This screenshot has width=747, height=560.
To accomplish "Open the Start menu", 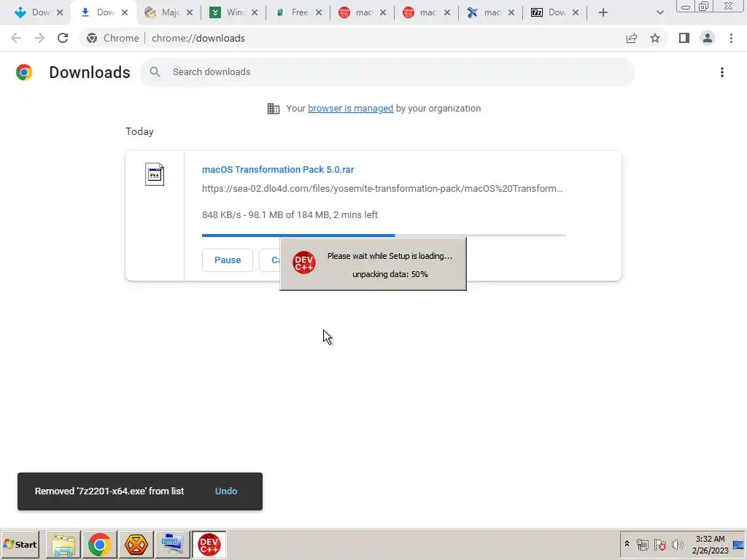I will pos(20,544).
